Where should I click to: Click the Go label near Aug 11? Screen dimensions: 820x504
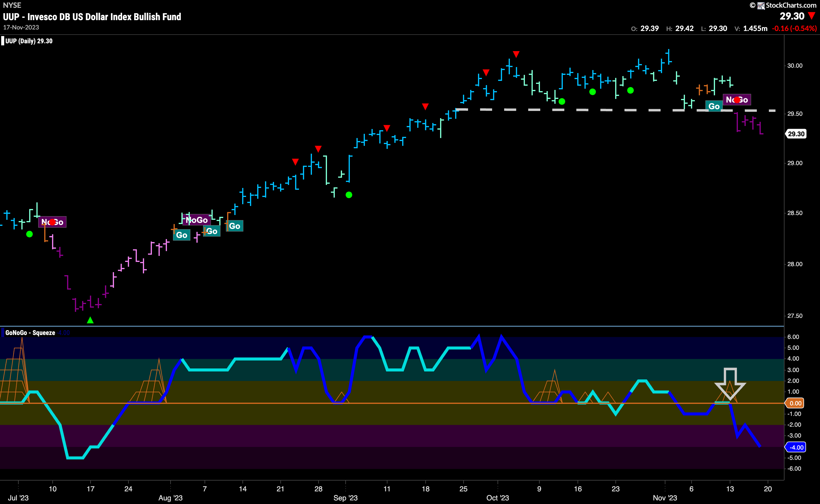pyautogui.click(x=235, y=226)
